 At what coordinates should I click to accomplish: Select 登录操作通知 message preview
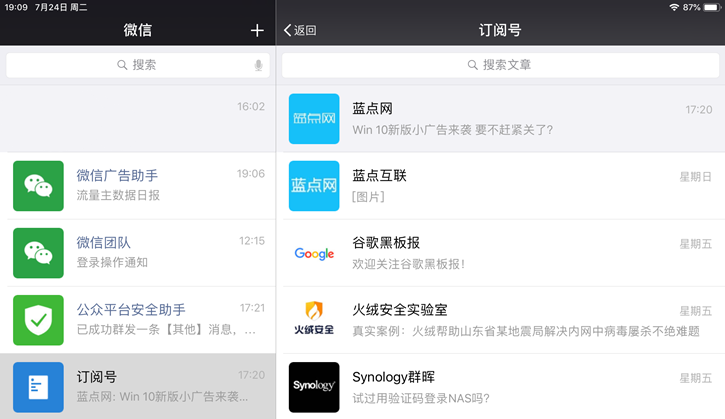[x=112, y=263]
